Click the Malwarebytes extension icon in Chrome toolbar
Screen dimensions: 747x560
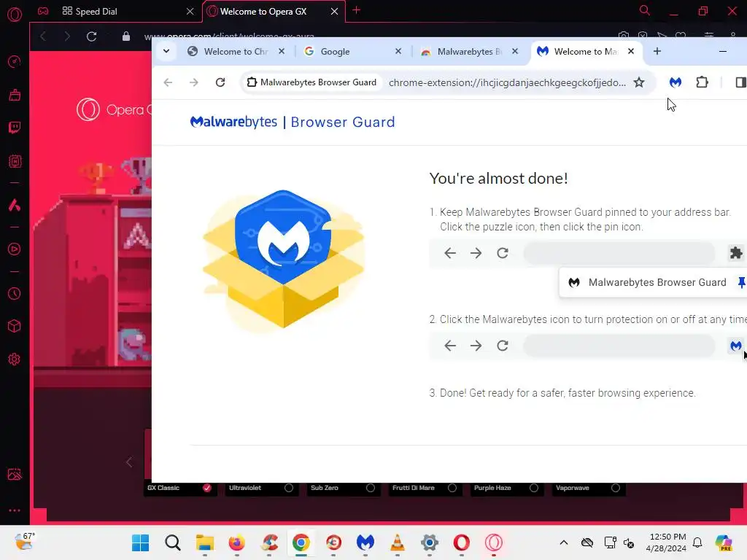coord(675,82)
